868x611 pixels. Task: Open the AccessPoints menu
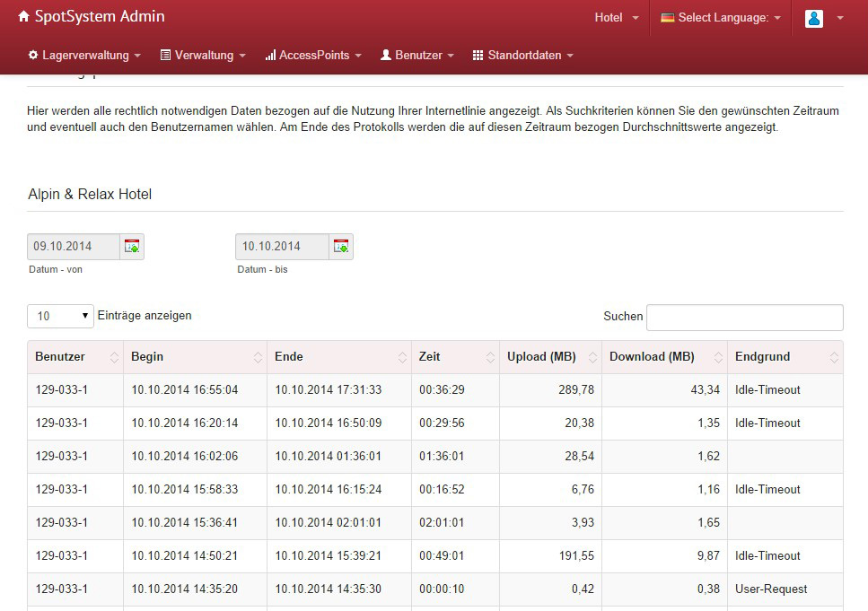tap(313, 55)
